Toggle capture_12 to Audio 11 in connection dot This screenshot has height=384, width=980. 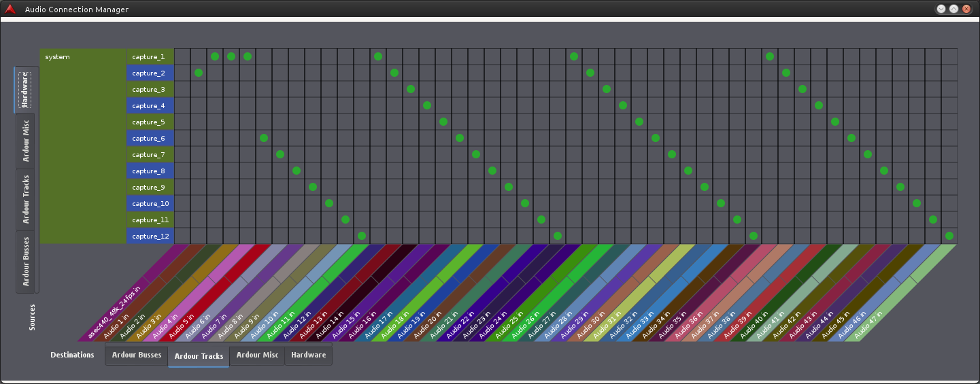362,236
